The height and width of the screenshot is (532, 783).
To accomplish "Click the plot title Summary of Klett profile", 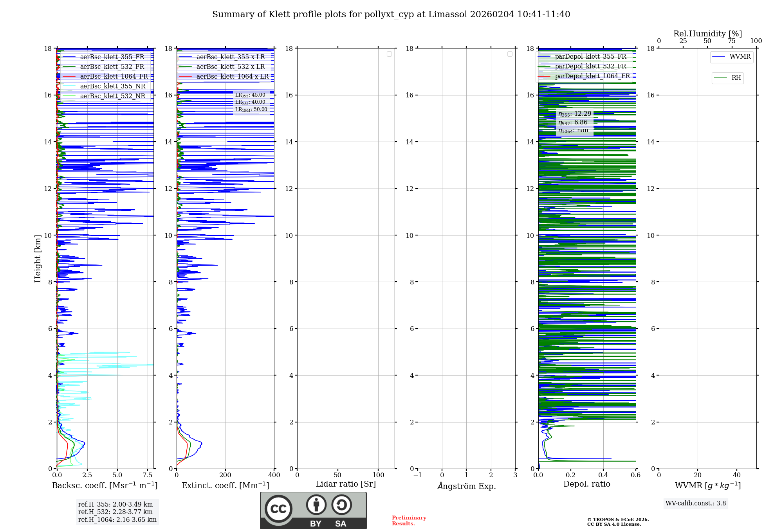I will (391, 14).
